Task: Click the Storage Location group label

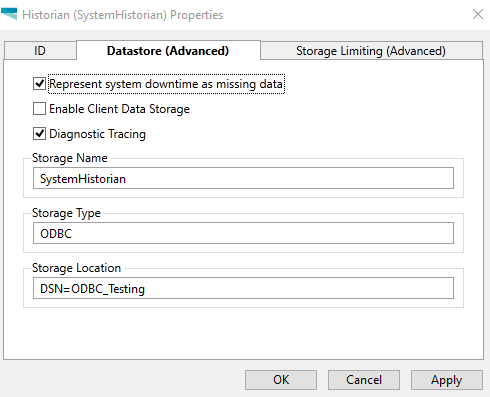Action: 76,268
